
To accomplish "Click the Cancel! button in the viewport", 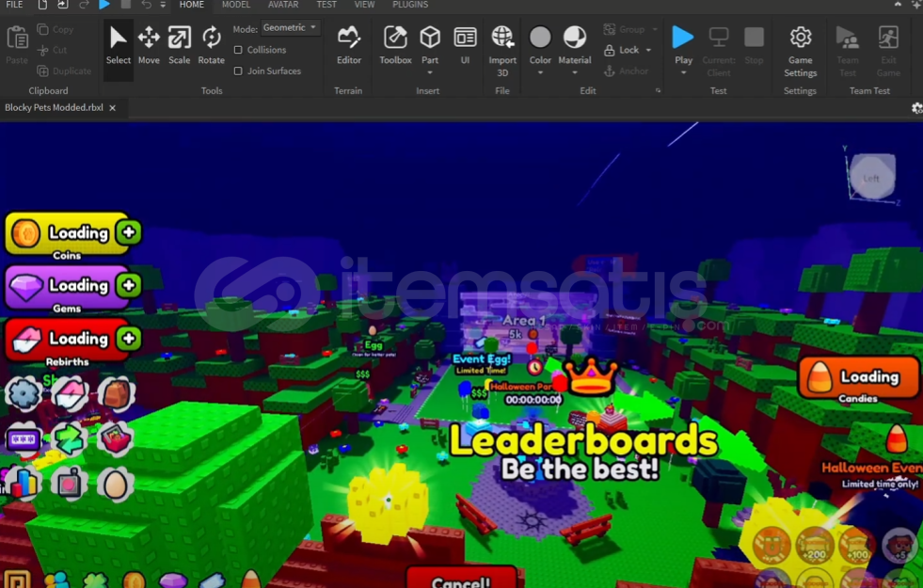I will click(461, 578).
